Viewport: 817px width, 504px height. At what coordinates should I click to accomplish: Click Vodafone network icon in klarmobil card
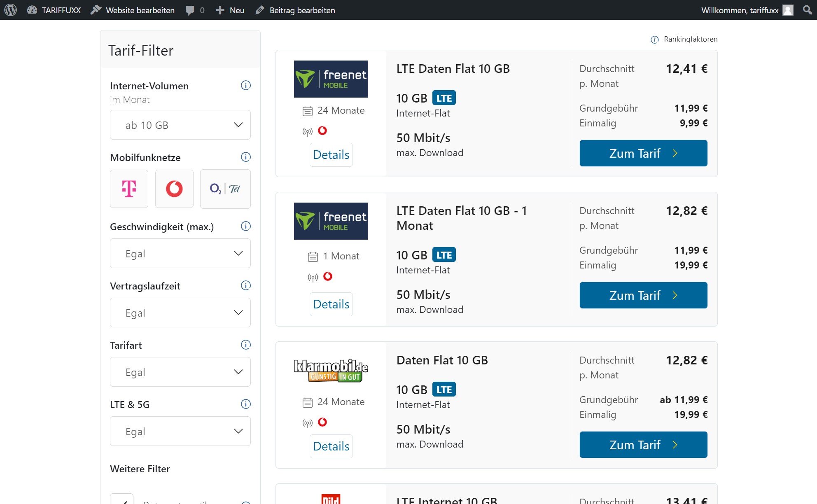[x=322, y=422]
